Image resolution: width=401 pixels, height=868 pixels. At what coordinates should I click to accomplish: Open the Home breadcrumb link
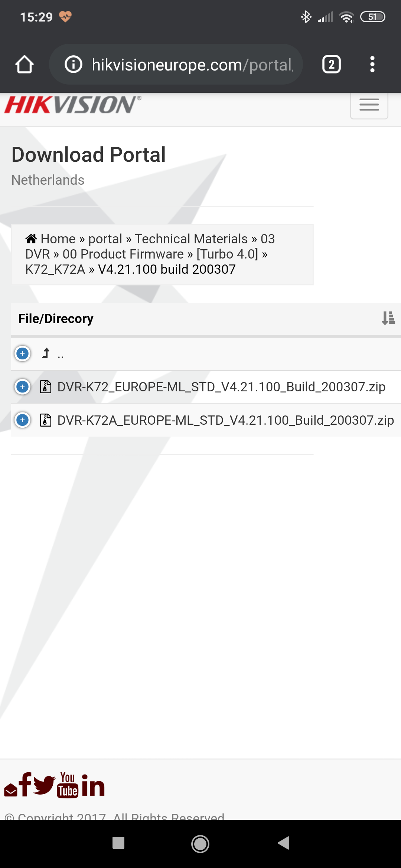58,239
